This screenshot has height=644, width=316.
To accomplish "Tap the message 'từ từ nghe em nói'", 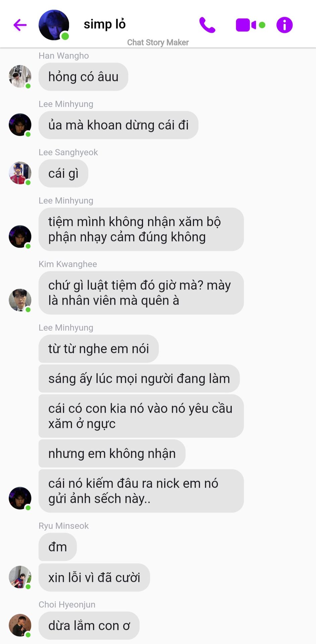I will point(99,349).
